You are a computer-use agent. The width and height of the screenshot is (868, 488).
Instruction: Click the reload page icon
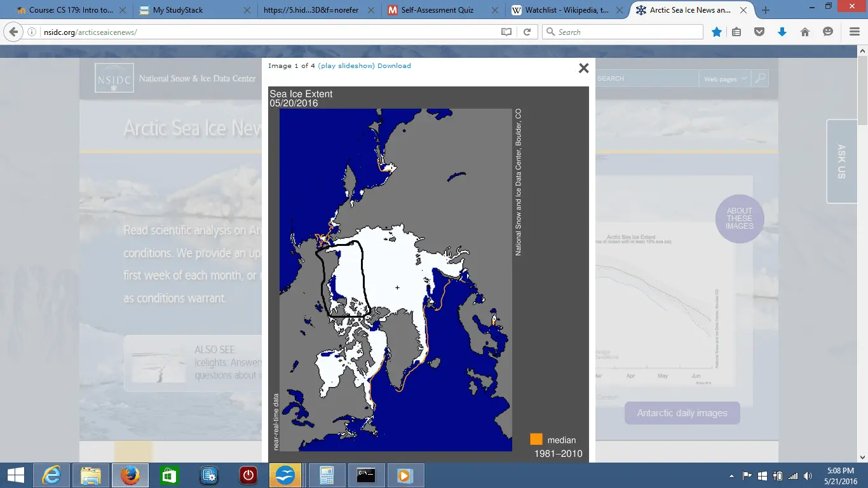pyautogui.click(x=527, y=32)
